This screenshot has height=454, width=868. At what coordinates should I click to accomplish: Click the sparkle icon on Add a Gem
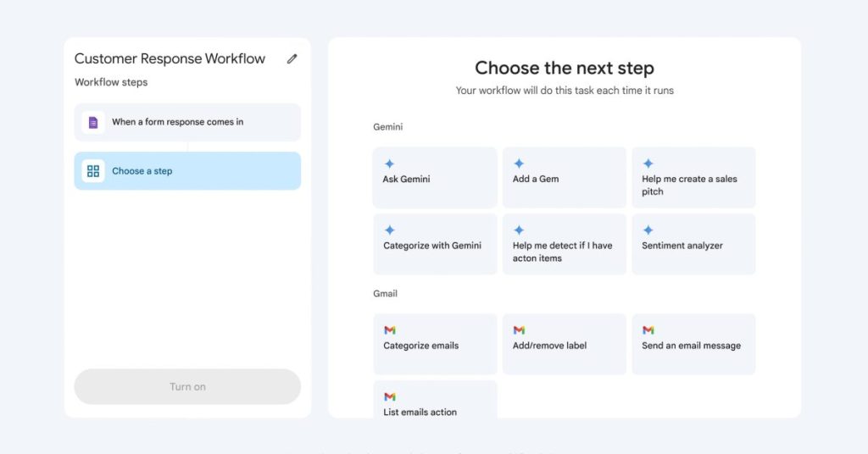tap(519, 163)
